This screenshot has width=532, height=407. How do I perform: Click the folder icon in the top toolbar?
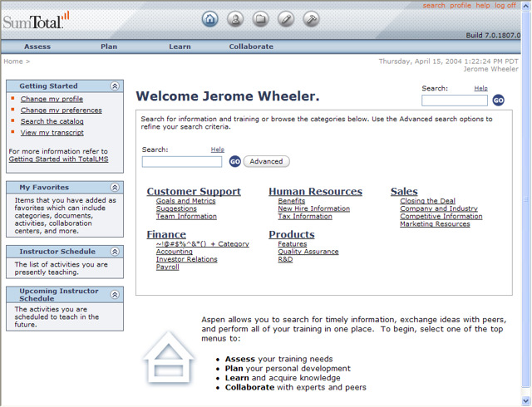click(x=260, y=19)
